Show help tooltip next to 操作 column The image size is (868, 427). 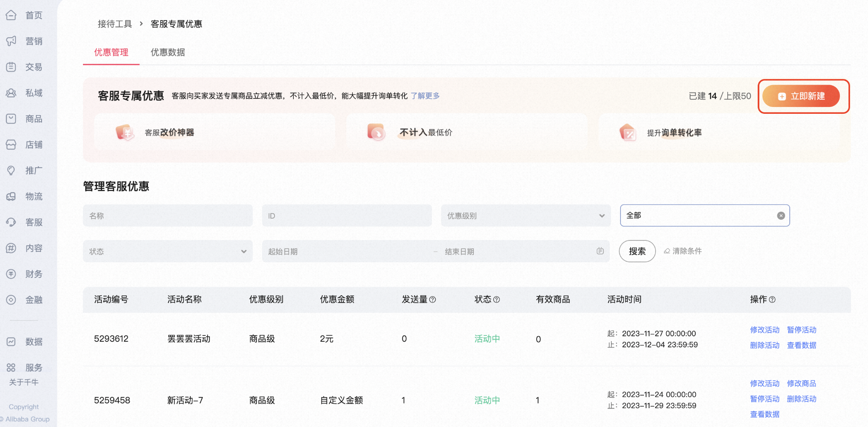click(x=772, y=299)
